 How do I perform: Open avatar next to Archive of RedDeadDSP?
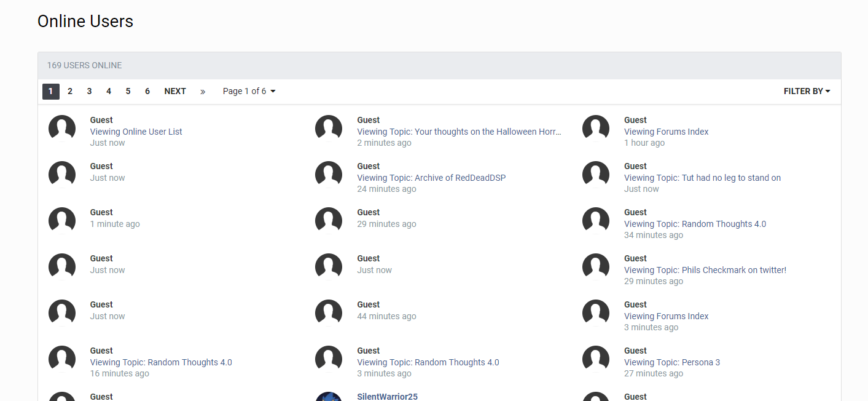tap(329, 174)
